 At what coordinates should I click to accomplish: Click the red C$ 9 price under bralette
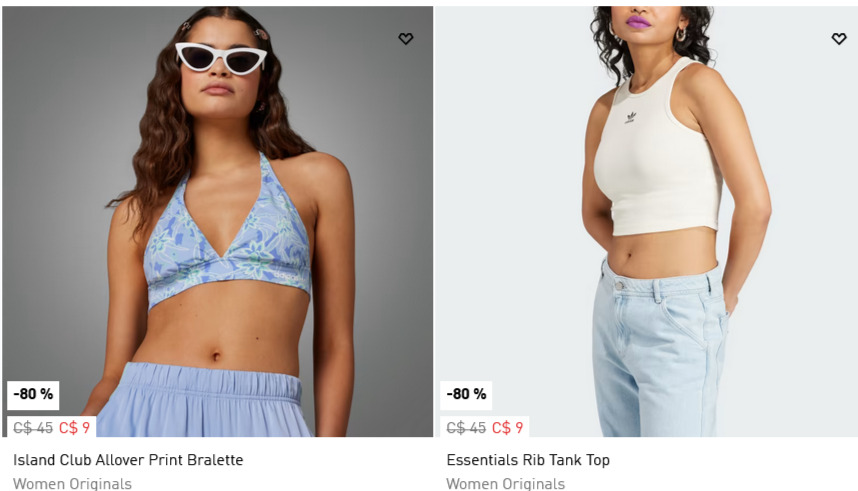(x=74, y=428)
